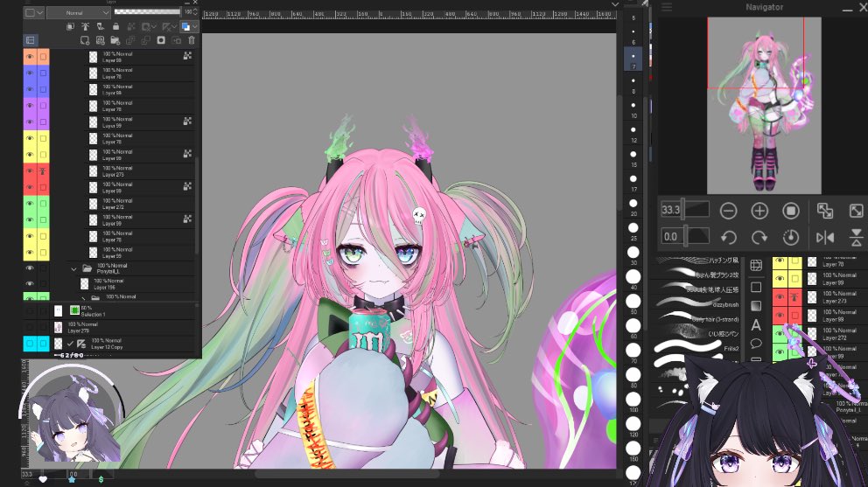Select the Balloon tool icon
Screen dimensions: 868x487
click(756, 344)
